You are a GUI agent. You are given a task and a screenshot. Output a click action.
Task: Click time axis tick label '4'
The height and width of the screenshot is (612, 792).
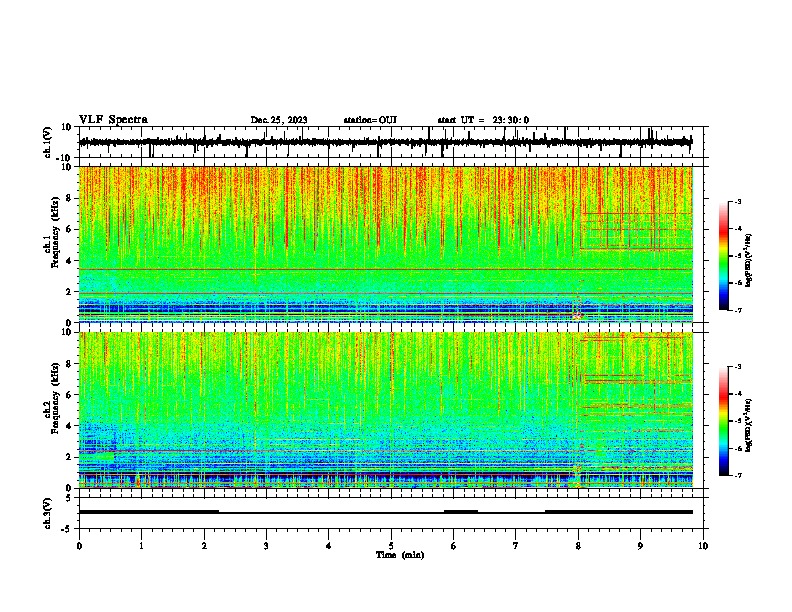[329, 546]
